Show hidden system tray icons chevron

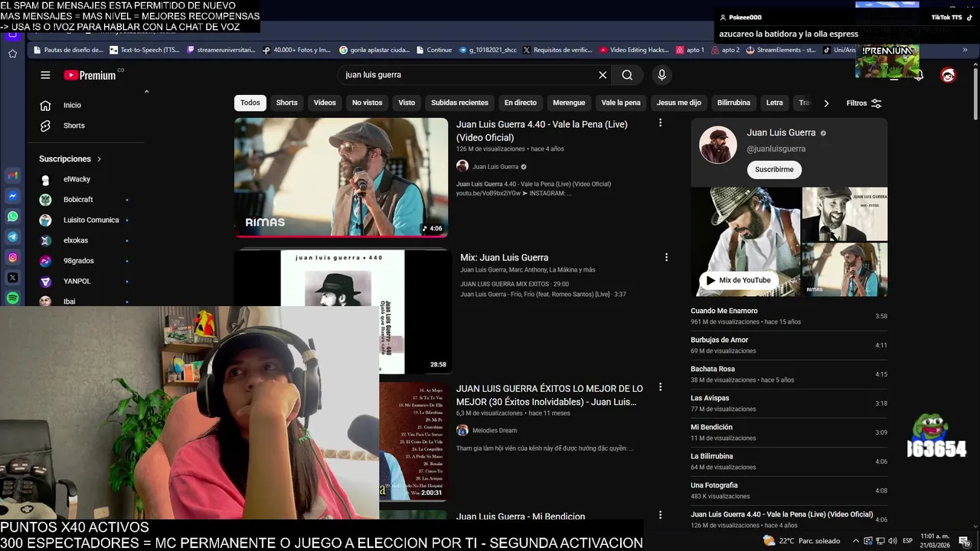point(856,541)
